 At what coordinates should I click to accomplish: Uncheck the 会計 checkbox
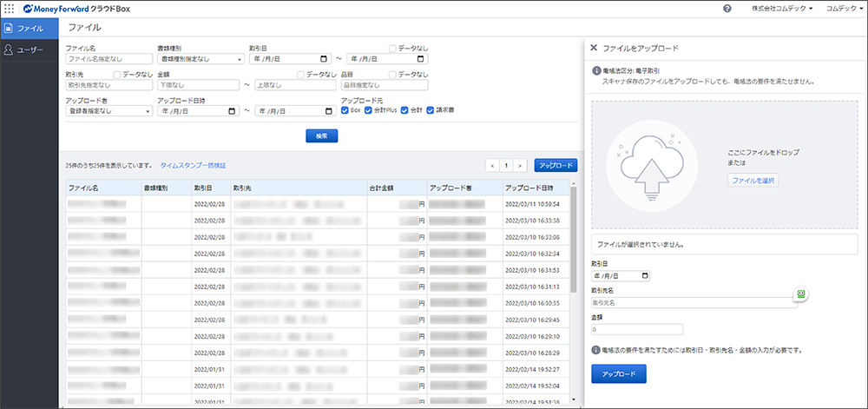(404, 110)
